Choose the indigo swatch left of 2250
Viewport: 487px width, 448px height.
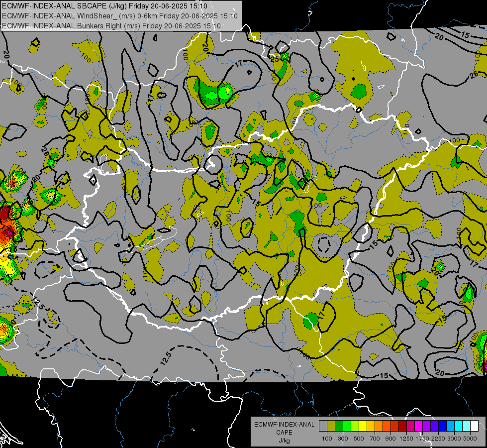point(434,426)
